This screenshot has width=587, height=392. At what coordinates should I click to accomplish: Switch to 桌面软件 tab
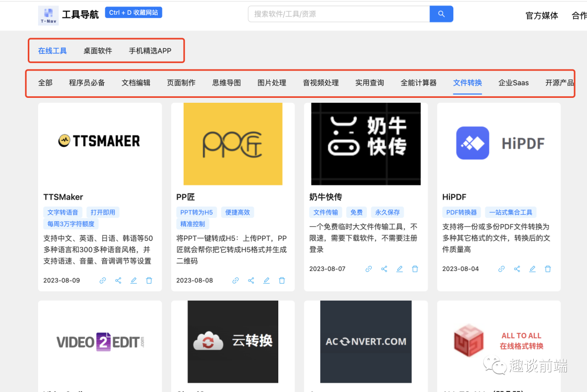(98, 51)
